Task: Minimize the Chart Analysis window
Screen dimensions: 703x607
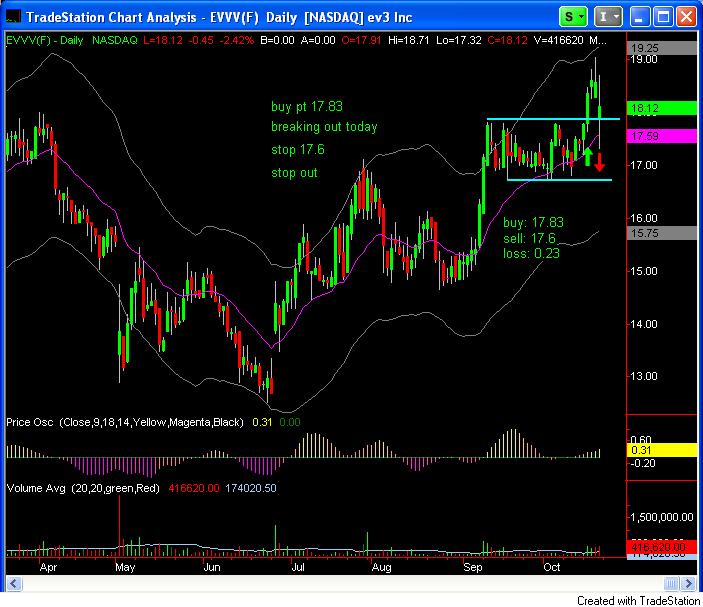Action: coord(640,17)
